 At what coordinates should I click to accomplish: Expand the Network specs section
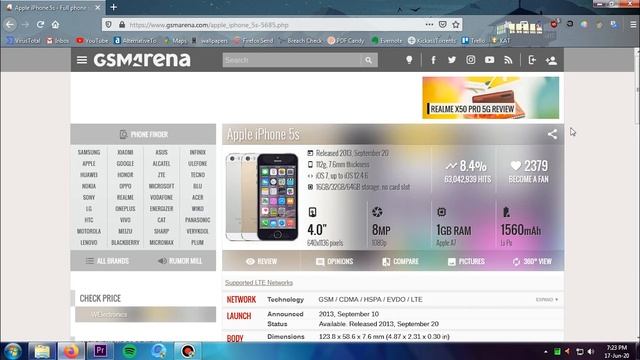(x=547, y=300)
